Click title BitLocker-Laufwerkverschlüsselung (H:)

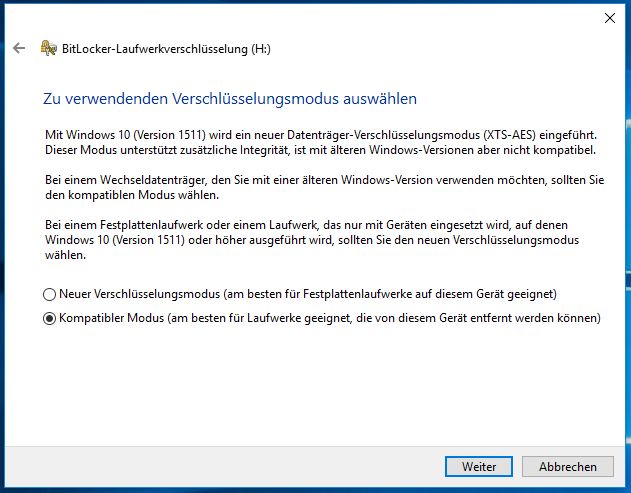point(166,49)
